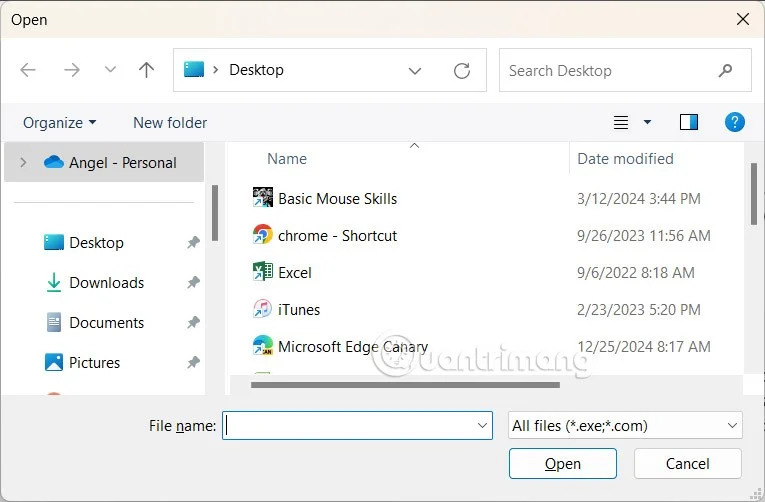Click the Open button
The image size is (765, 502).
(563, 463)
